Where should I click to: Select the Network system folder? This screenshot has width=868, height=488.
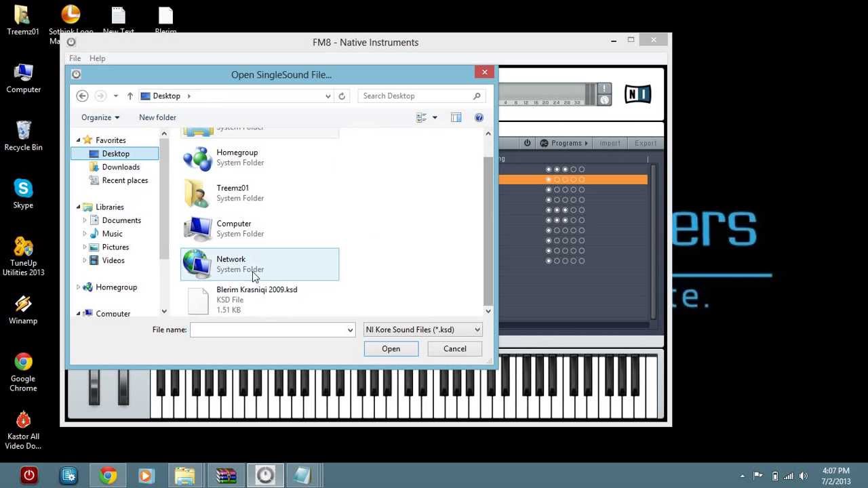click(260, 264)
